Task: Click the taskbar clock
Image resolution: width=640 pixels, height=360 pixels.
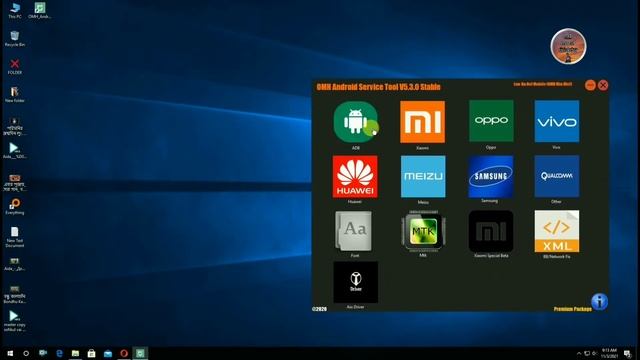Action: click(x=609, y=353)
